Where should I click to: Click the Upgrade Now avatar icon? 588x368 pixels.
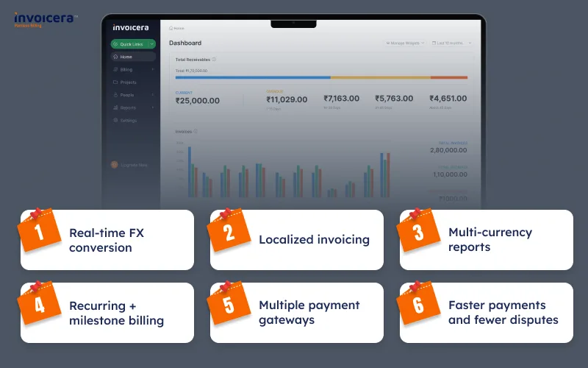(114, 165)
